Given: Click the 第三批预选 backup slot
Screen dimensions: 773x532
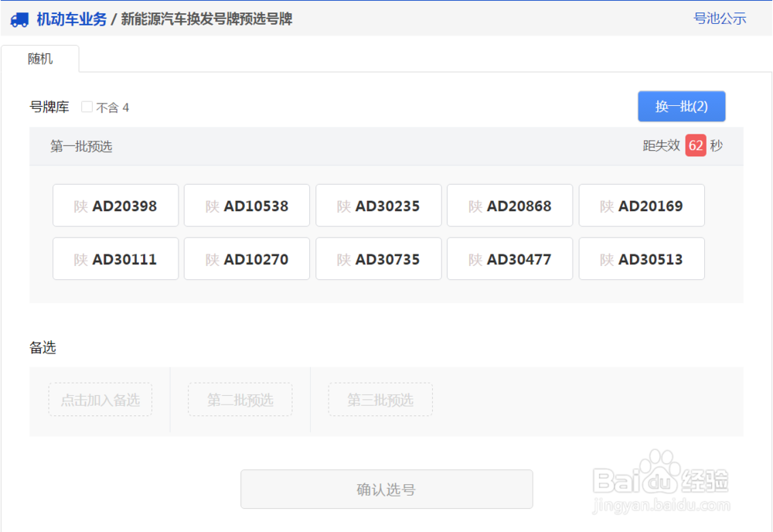Looking at the screenshot, I should click(x=380, y=400).
